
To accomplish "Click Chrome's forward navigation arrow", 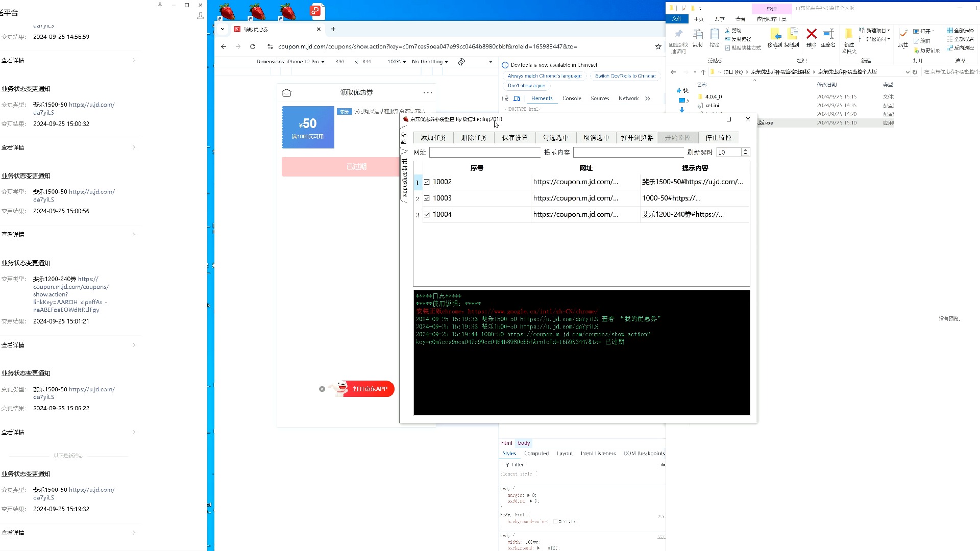I will pyautogui.click(x=238, y=46).
